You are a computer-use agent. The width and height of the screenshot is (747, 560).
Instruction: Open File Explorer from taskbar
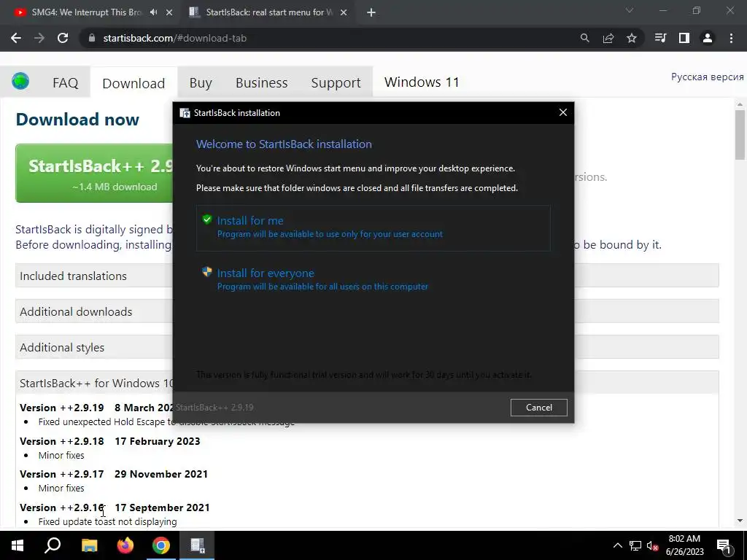click(89, 545)
